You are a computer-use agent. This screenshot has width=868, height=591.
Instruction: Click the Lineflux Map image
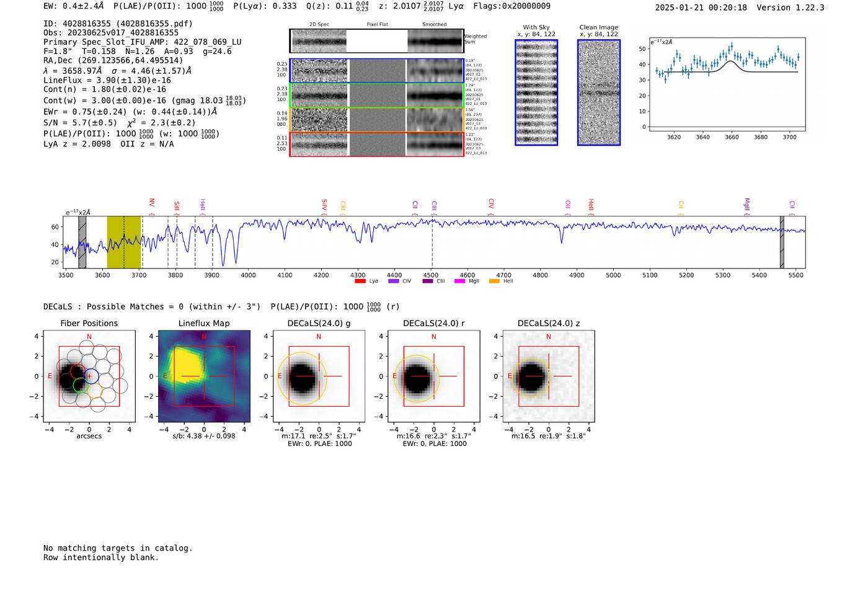coord(204,376)
